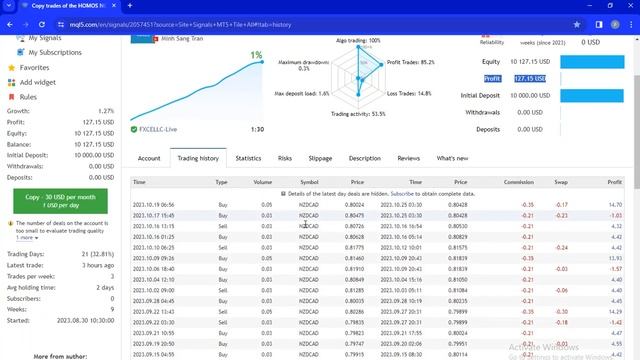Click Symbol column header

point(309,182)
